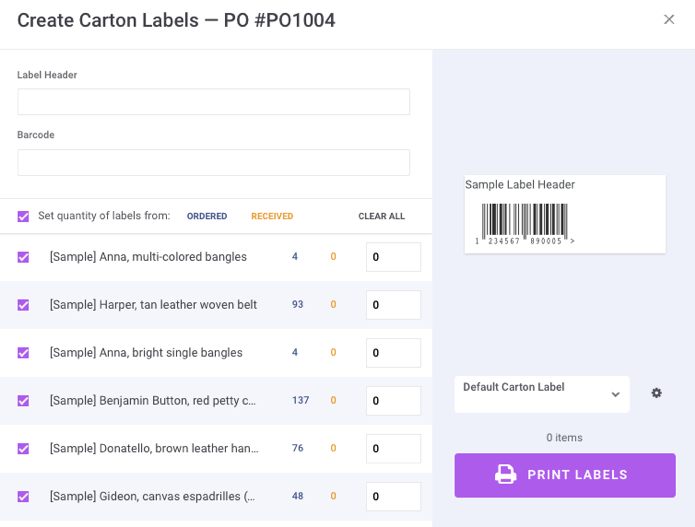Select the [Sample] Anna, bright single bangles text
Image resolution: width=695 pixels, height=527 pixels.
tap(146, 353)
